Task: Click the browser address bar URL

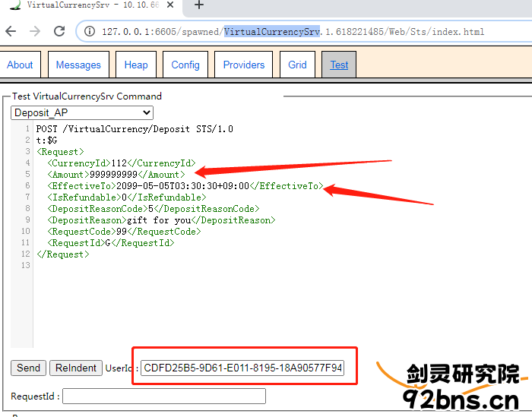Action: [293, 32]
